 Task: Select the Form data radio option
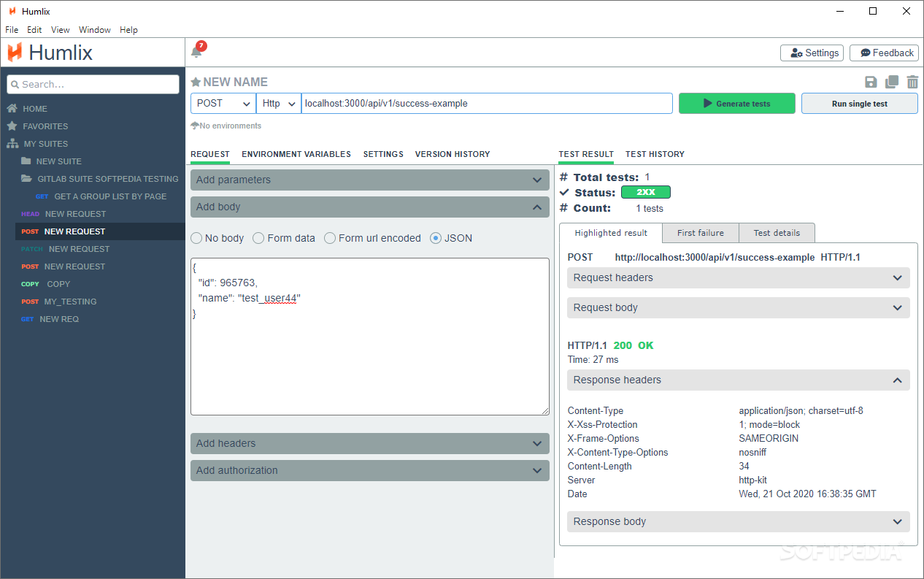(258, 238)
